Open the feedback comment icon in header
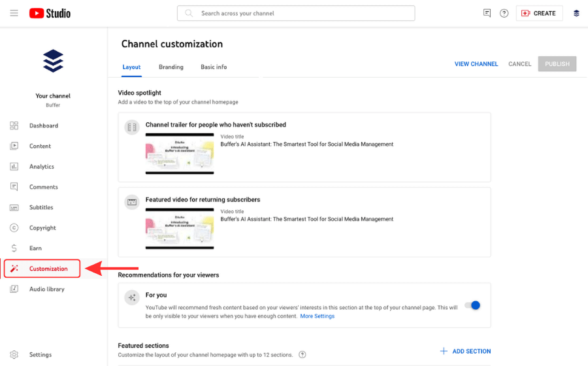588x366 pixels. tap(487, 13)
